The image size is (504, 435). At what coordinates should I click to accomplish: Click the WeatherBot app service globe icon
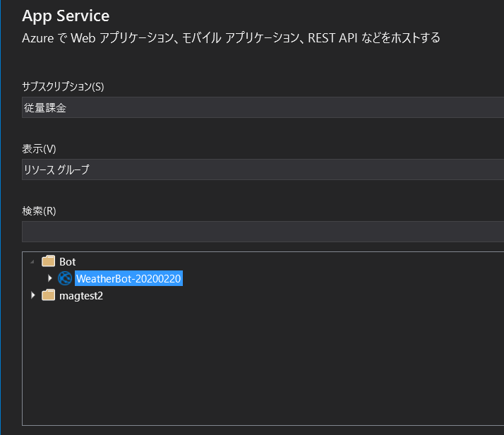tap(65, 278)
